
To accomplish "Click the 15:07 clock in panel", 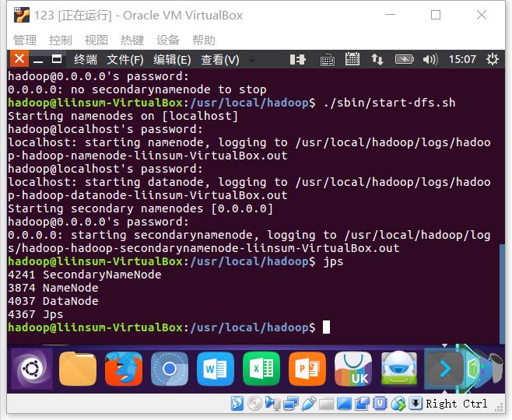I will click(462, 59).
